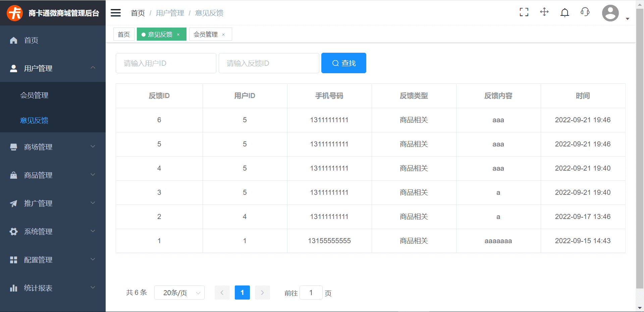
Task: Click the move/drag layout icon
Action: (544, 12)
